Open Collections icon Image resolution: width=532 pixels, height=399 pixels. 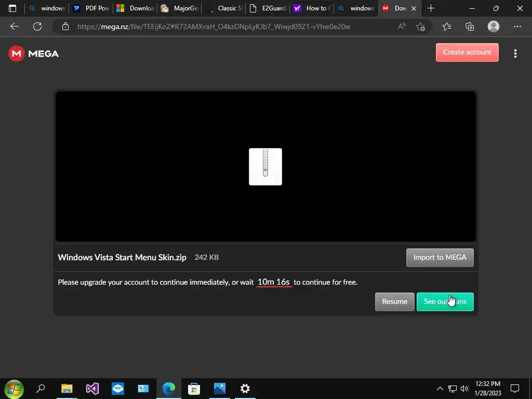(470, 26)
